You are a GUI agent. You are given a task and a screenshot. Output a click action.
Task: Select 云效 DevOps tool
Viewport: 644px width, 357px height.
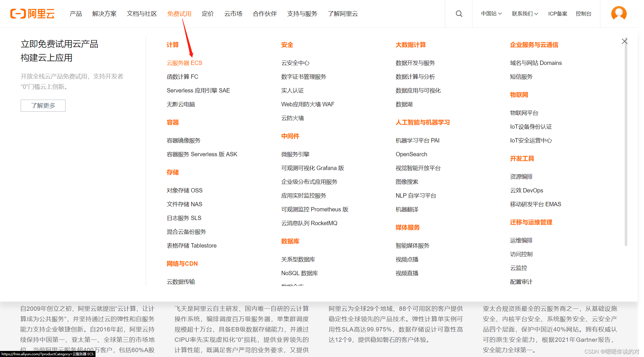(526, 190)
